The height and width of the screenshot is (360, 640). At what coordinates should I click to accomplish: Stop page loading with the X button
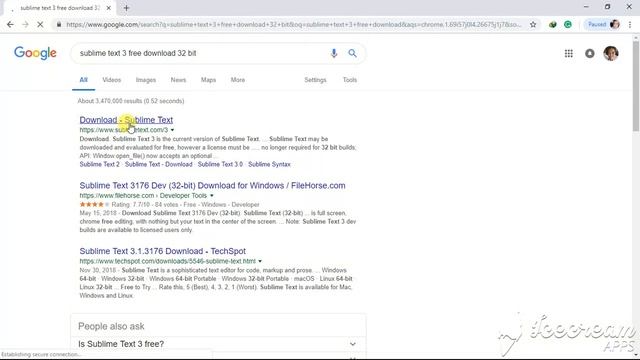pos(40,24)
